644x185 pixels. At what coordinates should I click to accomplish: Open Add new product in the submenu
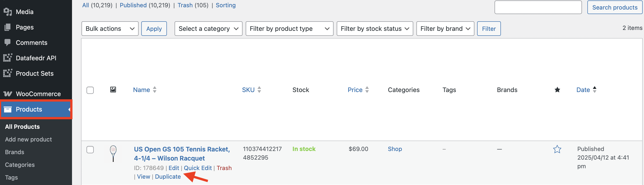click(29, 139)
